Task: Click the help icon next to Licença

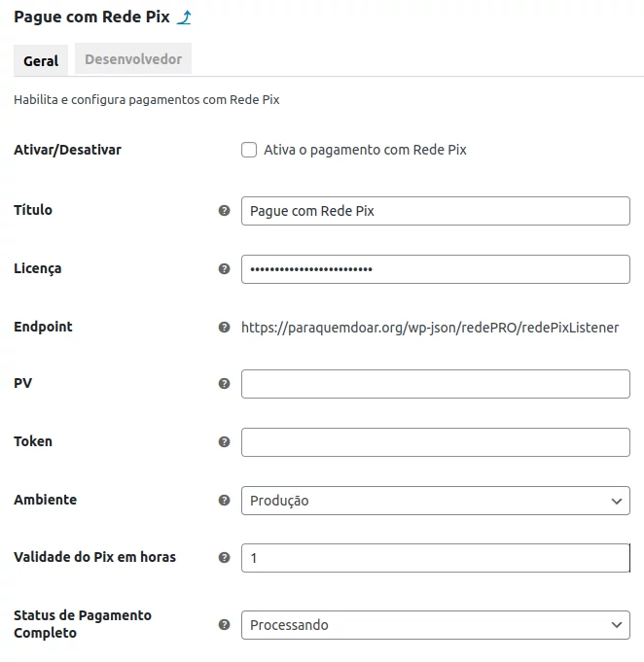Action: [225, 268]
